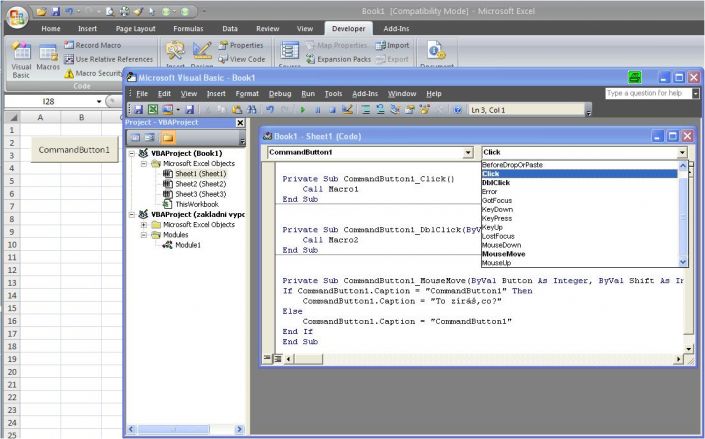Collapse the Modules folder node
This screenshot has width=705, height=439.
click(x=143, y=235)
